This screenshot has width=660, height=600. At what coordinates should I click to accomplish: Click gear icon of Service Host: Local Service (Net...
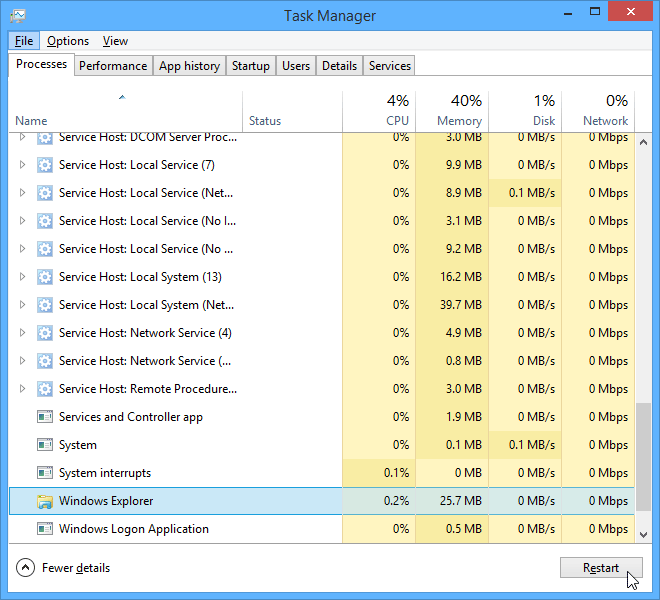coord(45,193)
